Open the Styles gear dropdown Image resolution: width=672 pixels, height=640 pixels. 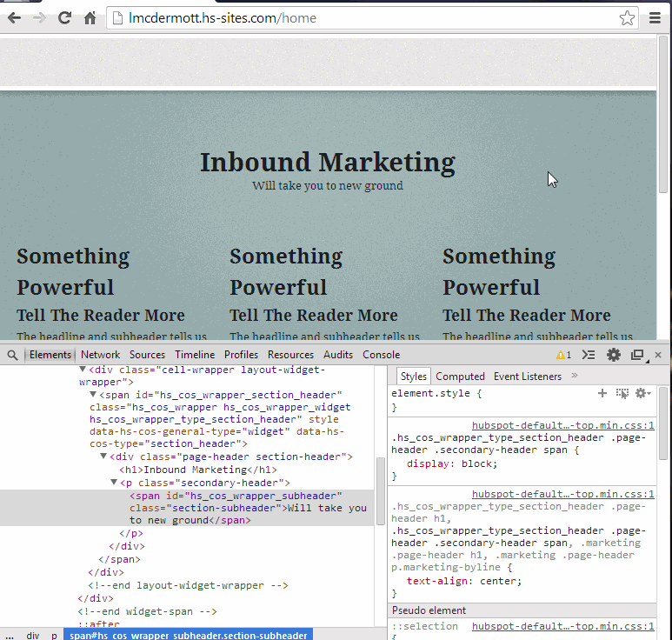coord(642,393)
